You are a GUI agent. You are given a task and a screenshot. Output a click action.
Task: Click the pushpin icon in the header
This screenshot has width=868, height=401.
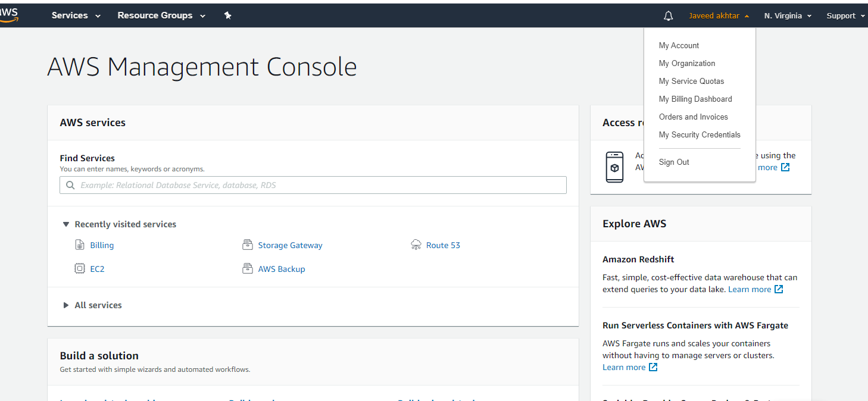227,16
